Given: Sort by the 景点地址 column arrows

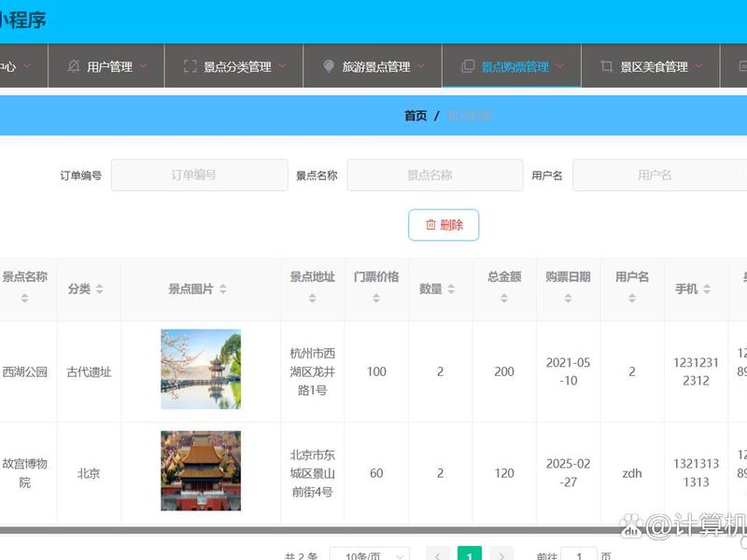Looking at the screenshot, I should [312, 299].
